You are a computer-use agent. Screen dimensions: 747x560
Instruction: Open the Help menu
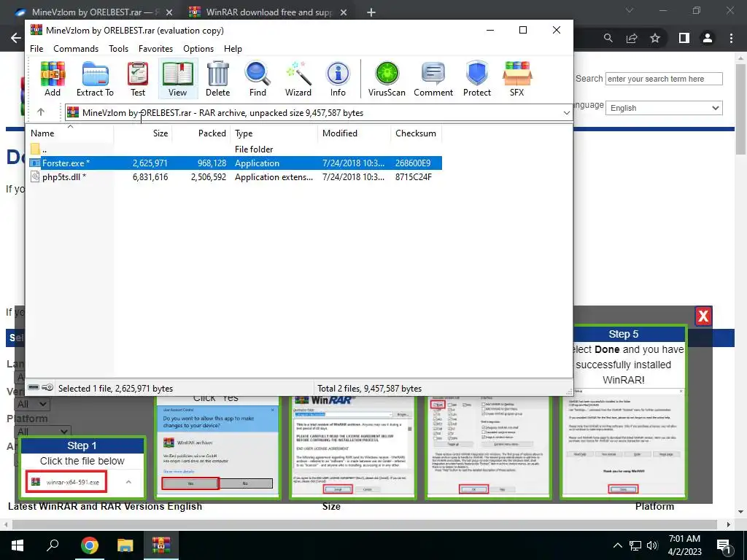pyautogui.click(x=233, y=49)
